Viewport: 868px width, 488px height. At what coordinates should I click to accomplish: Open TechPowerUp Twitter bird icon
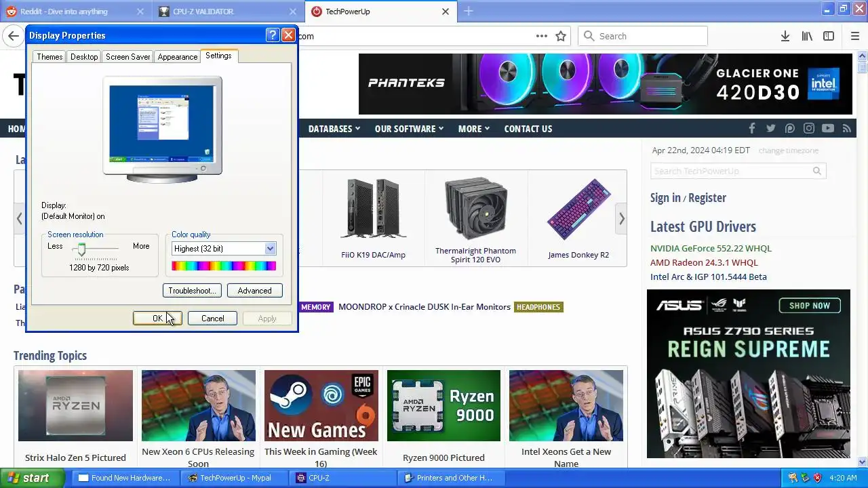(770, 128)
